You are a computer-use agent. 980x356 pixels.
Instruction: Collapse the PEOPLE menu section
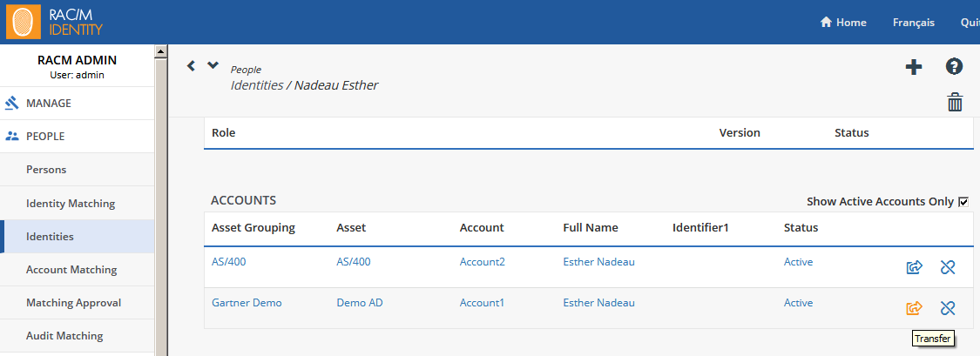(77, 136)
